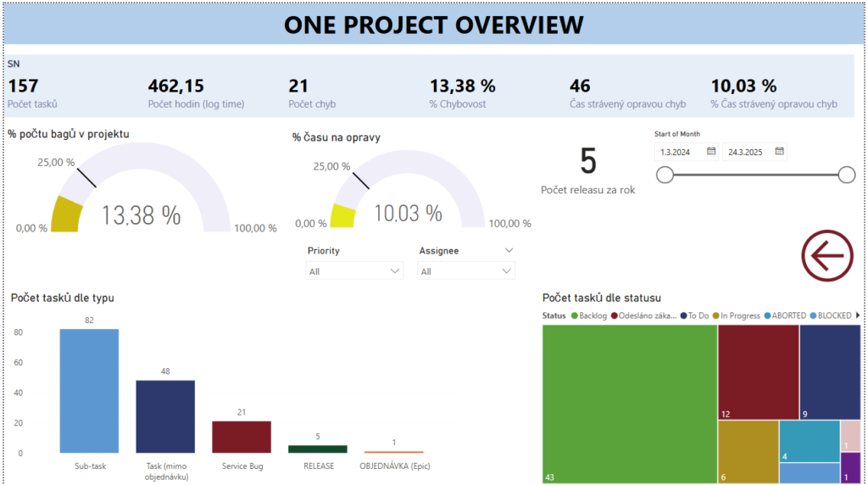Click the right handle of date slider
868x485 pixels.
tap(846, 175)
